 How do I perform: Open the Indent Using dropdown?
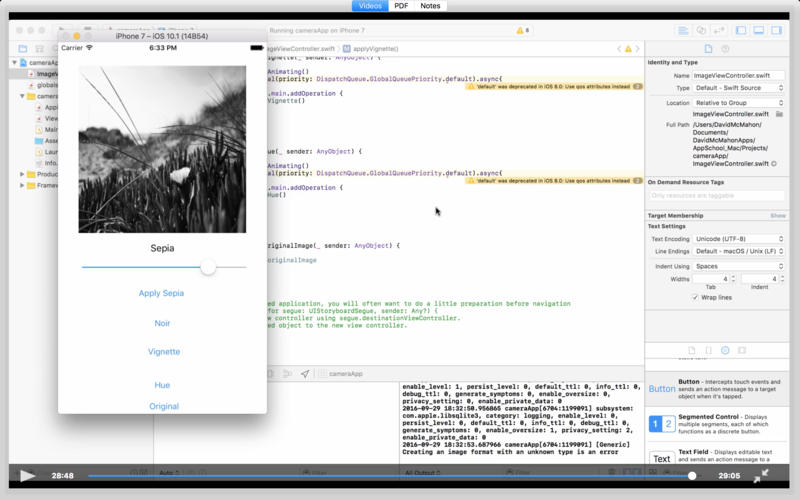coord(738,266)
